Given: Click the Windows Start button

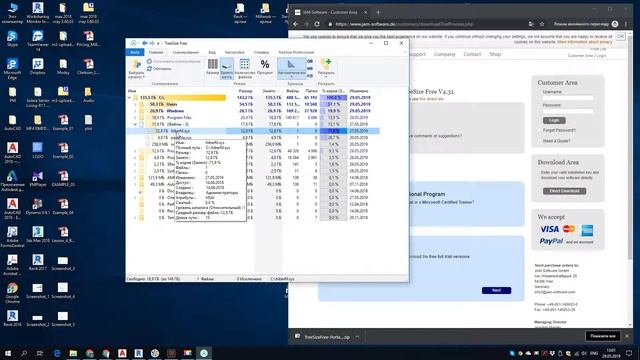Looking at the screenshot, I should [x=8, y=353].
